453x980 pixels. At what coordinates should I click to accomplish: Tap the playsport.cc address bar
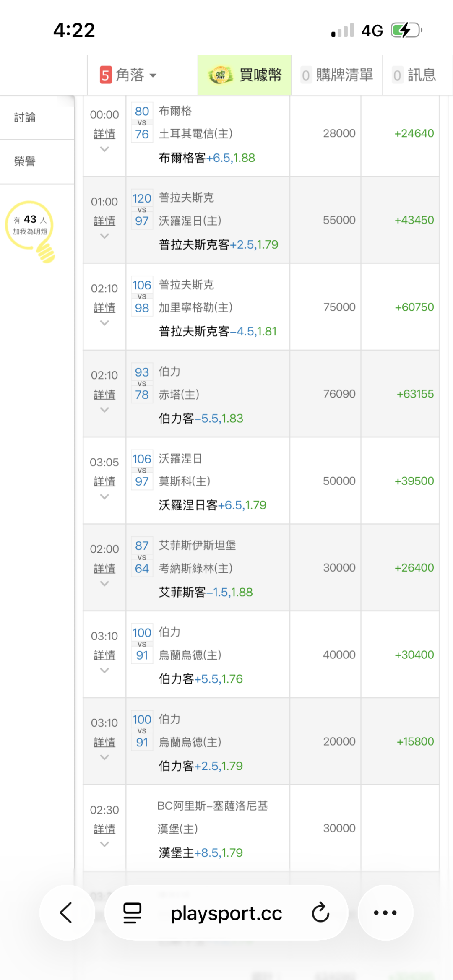226,913
